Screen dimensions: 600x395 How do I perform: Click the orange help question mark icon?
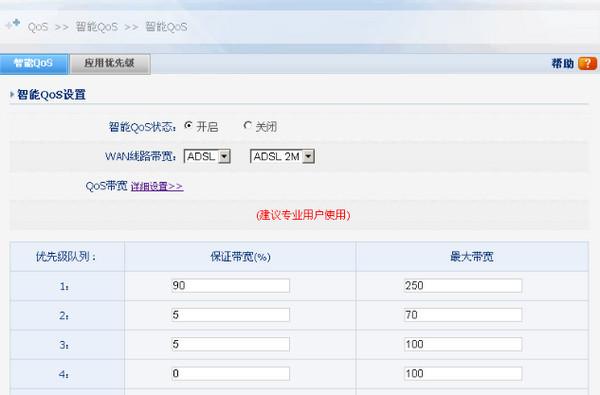click(587, 64)
